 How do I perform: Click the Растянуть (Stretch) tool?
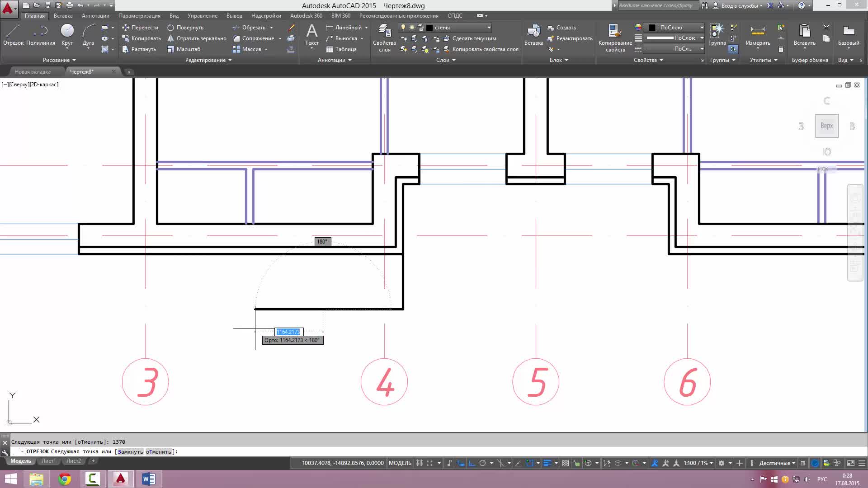(x=139, y=49)
